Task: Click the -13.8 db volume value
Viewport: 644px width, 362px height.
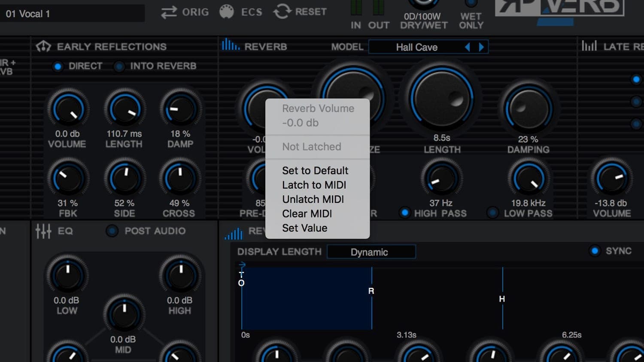Action: click(x=611, y=203)
